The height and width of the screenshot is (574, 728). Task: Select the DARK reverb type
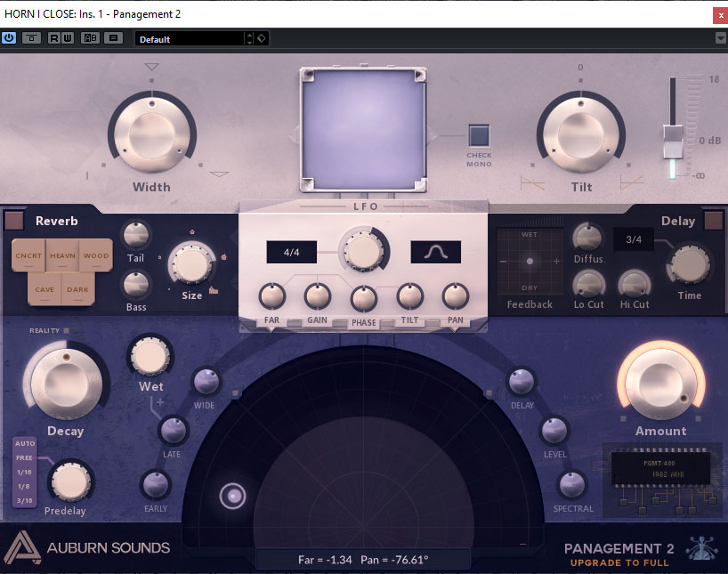point(78,289)
